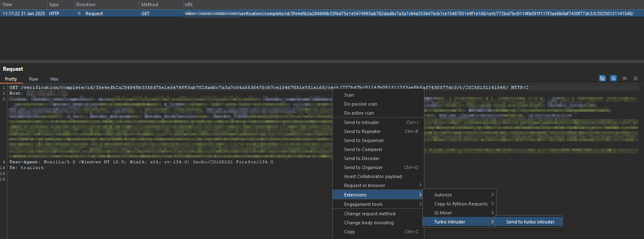Open the request editor hamburger menu
Viewport: 644px width, 239px height.
tap(635, 78)
